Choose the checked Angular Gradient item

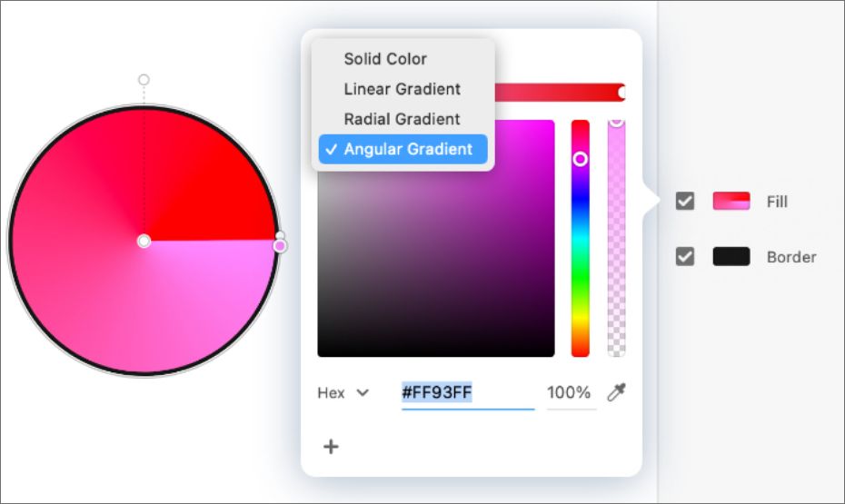click(402, 149)
